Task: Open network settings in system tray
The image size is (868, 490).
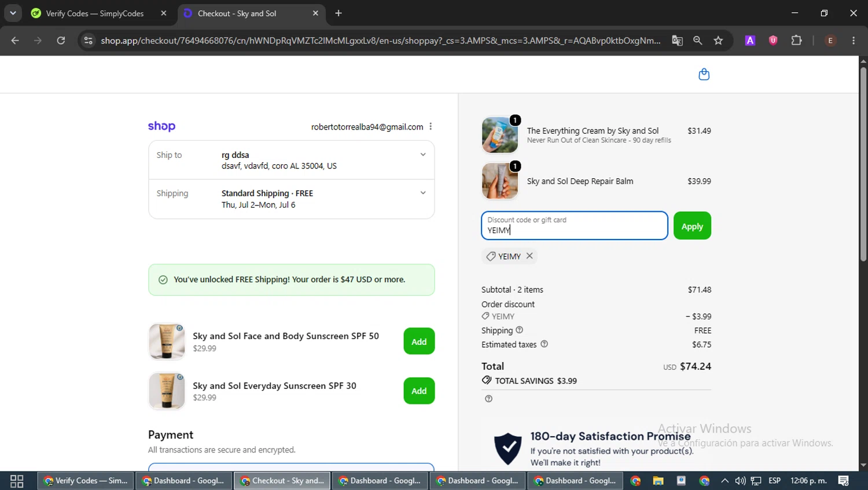Action: (x=756, y=481)
